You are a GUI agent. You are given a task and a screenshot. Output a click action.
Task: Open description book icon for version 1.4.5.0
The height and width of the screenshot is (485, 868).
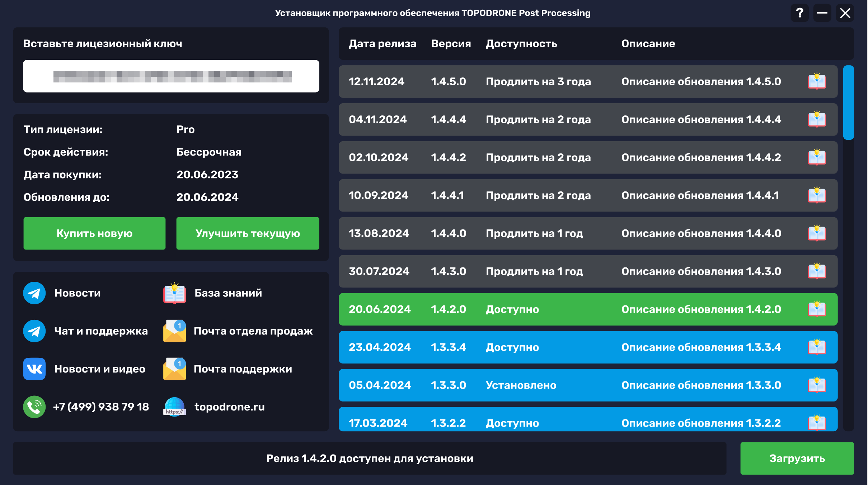[x=817, y=81]
